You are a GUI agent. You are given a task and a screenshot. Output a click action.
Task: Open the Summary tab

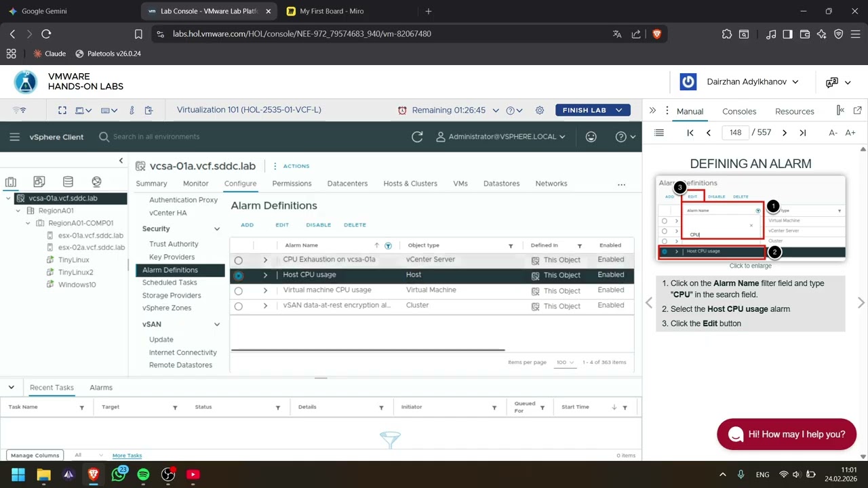pyautogui.click(x=151, y=184)
